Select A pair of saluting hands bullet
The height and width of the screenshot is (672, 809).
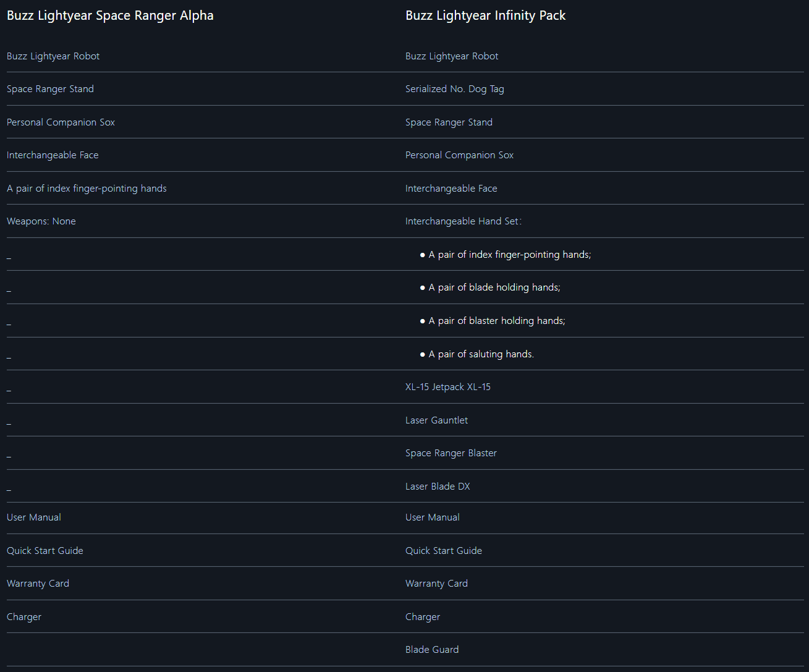(x=481, y=354)
